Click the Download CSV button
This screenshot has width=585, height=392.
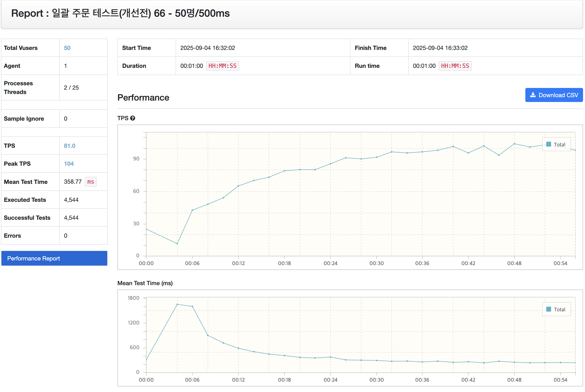tap(554, 95)
